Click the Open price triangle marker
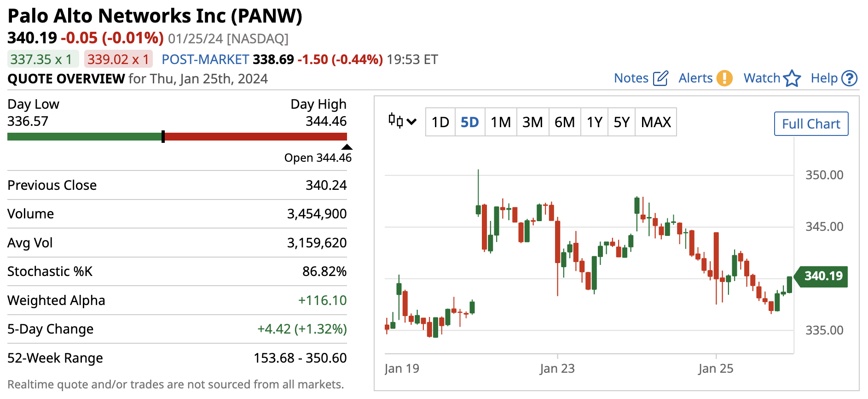Screen dimensions: 868x399 [347, 147]
